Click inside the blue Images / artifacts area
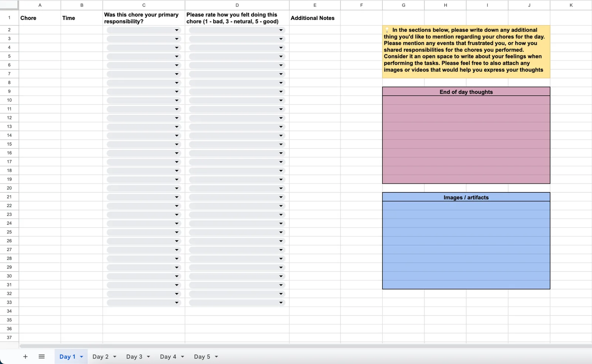592x364 pixels. pyautogui.click(x=466, y=245)
